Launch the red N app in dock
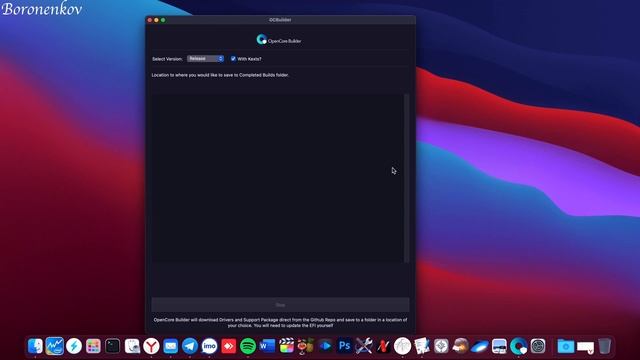The image size is (640, 360). point(383,346)
